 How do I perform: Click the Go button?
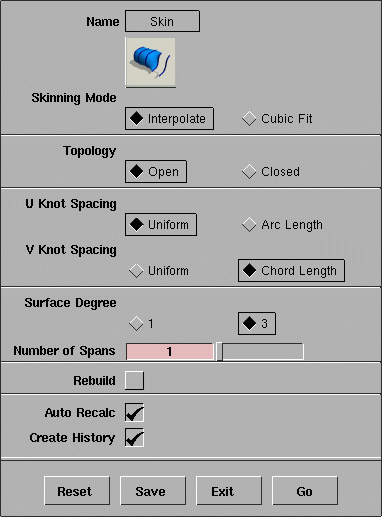pos(305,491)
